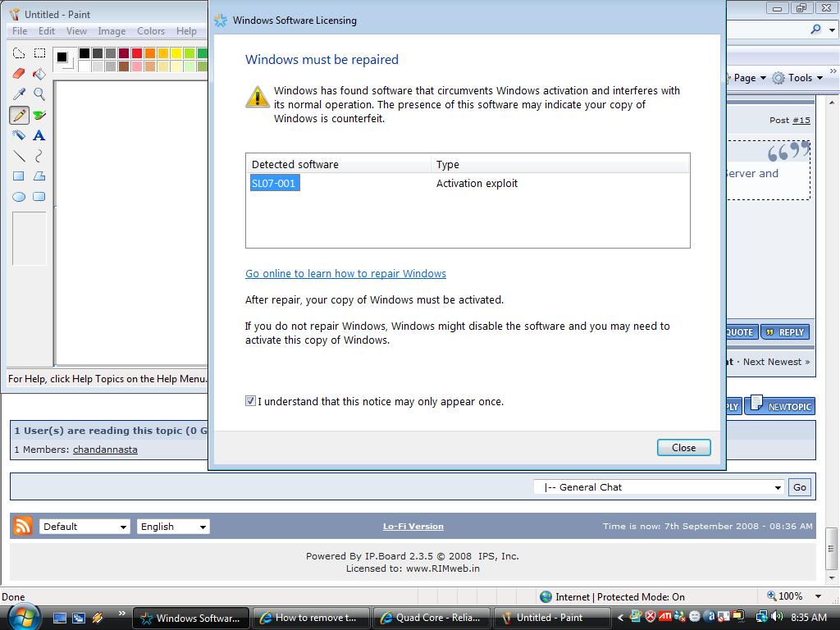Choose the Brush tool in Paint
840x630 pixels.
pos(39,115)
